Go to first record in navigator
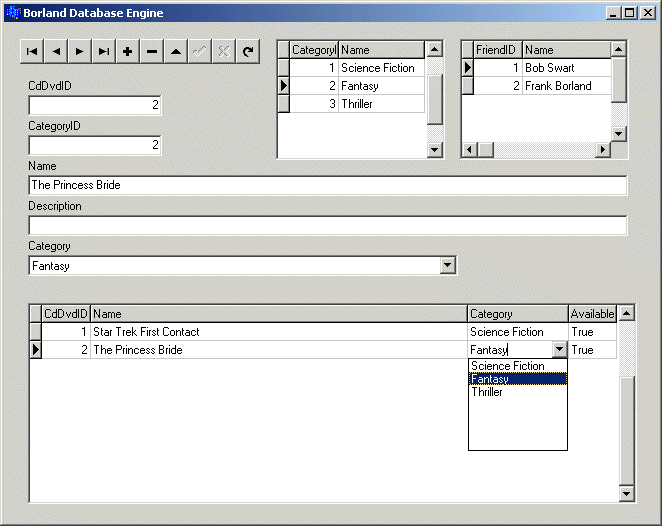Image resolution: width=662 pixels, height=526 pixels. click(x=32, y=52)
